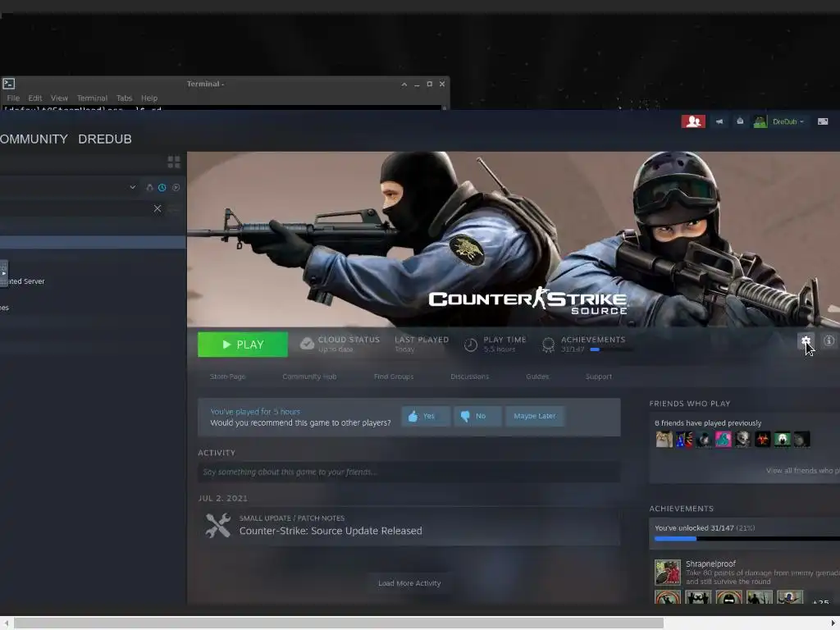
Task: Click the achievements unlocked progress bar
Action: 746,539
